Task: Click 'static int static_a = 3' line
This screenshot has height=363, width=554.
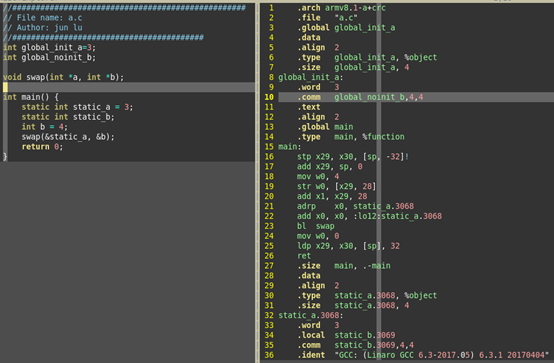Action: coord(77,107)
